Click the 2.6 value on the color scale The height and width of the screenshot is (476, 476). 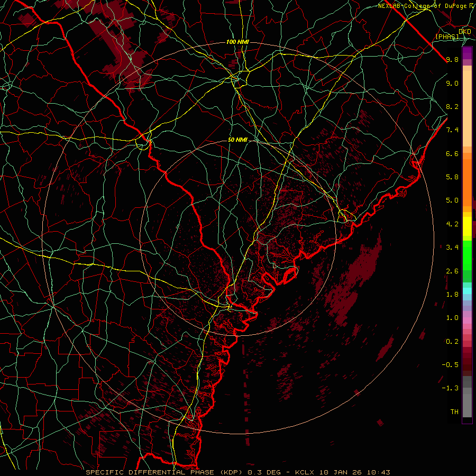(452, 271)
